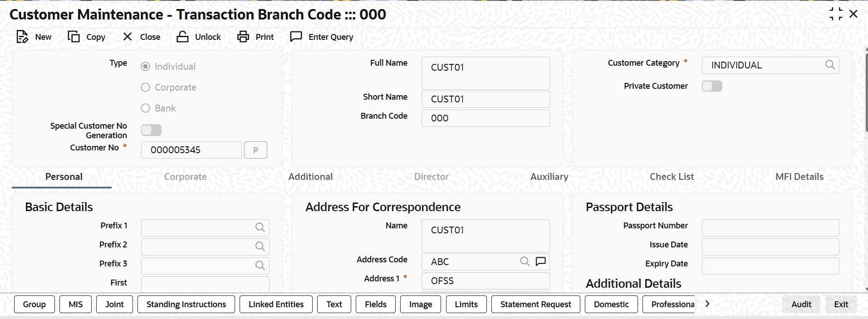The image size is (868, 319).
Task: Click the Copy icon in toolbar
Action: pyautogui.click(x=74, y=37)
